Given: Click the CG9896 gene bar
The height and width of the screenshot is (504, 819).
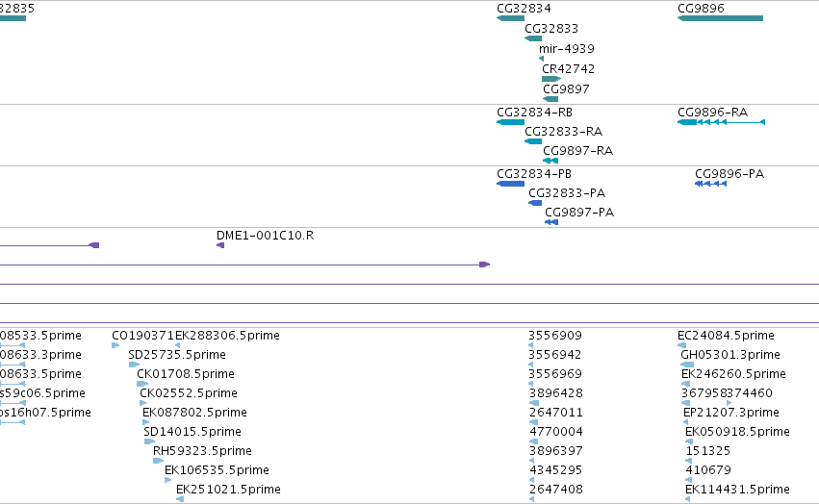Looking at the screenshot, I should (720, 18).
